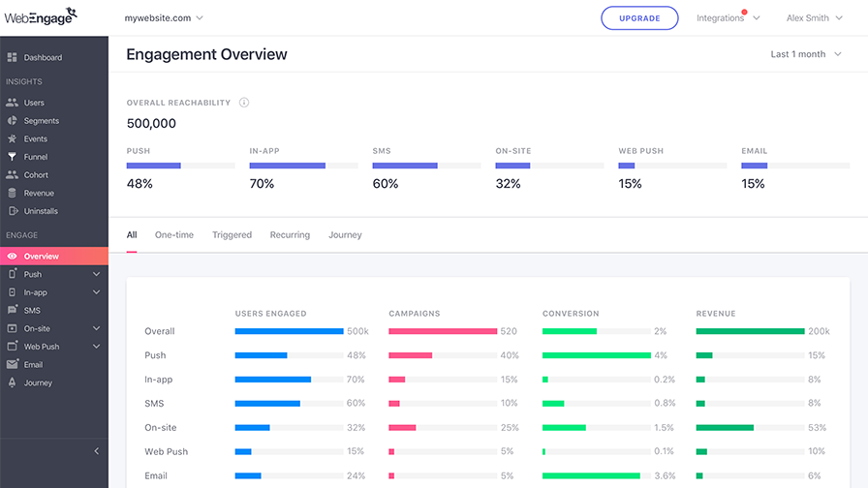Click the Revenue coins icon

coord(12,193)
